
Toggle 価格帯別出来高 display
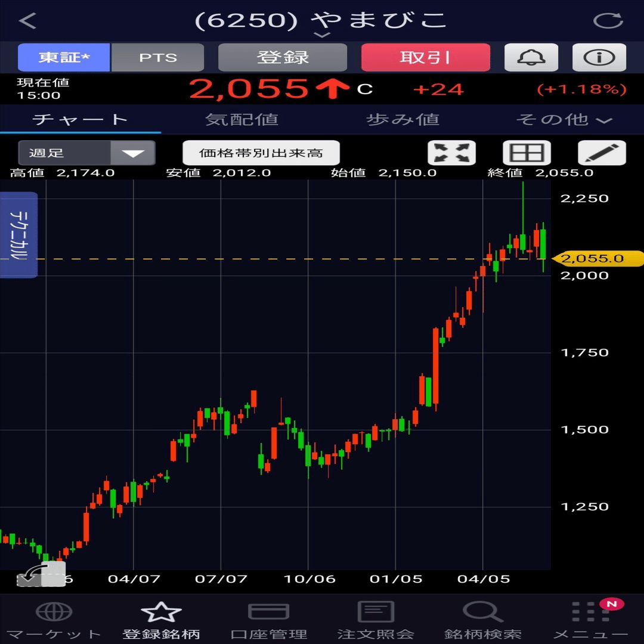(261, 153)
